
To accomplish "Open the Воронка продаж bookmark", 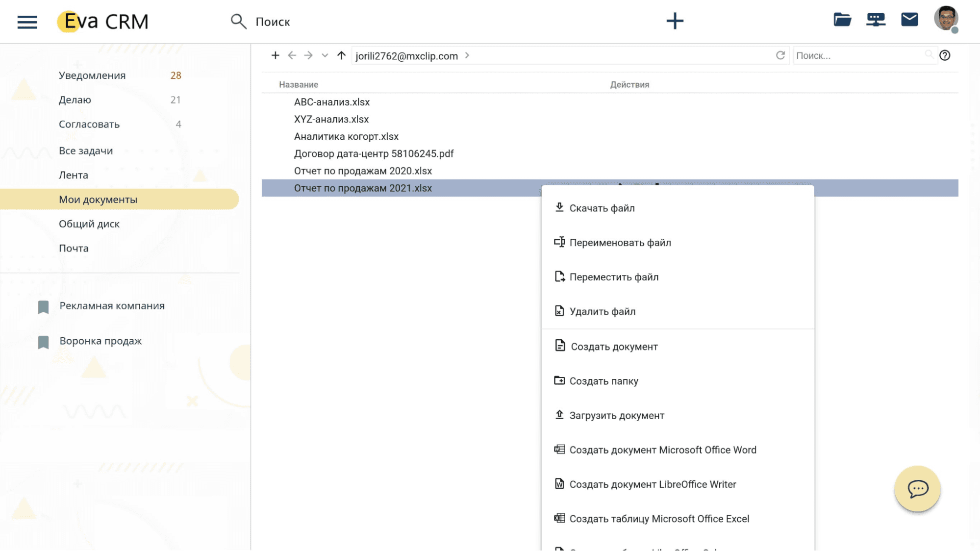I will pyautogui.click(x=101, y=341).
